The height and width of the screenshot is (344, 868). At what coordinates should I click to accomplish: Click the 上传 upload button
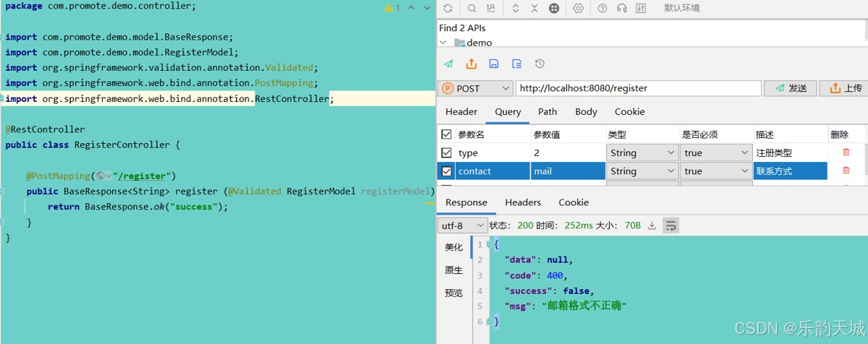click(x=846, y=88)
